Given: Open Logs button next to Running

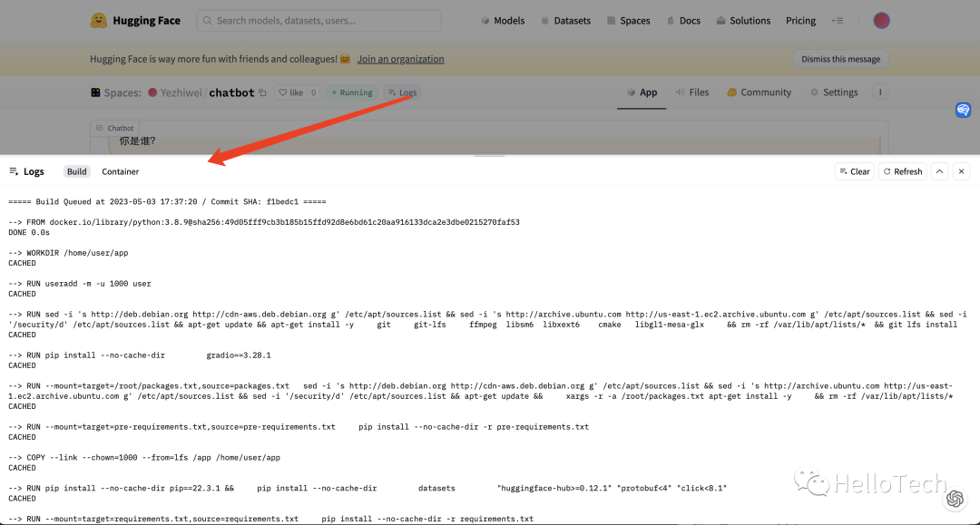Looking at the screenshot, I should tap(402, 92).
